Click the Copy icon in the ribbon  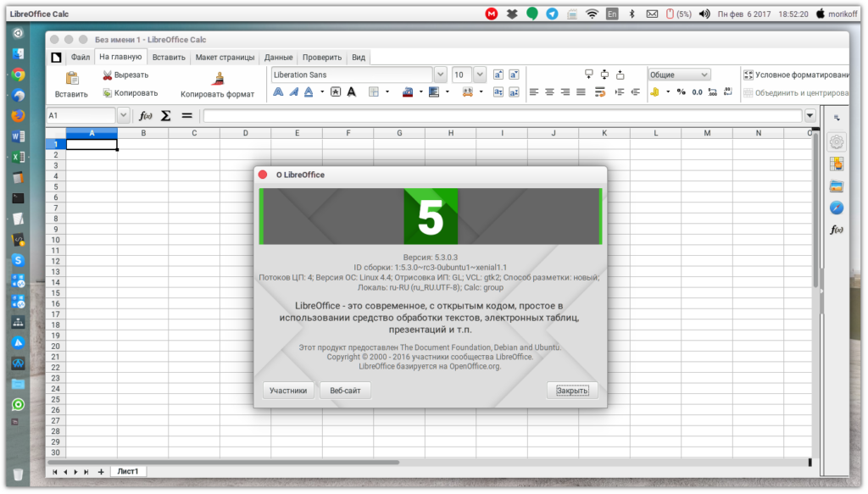108,93
